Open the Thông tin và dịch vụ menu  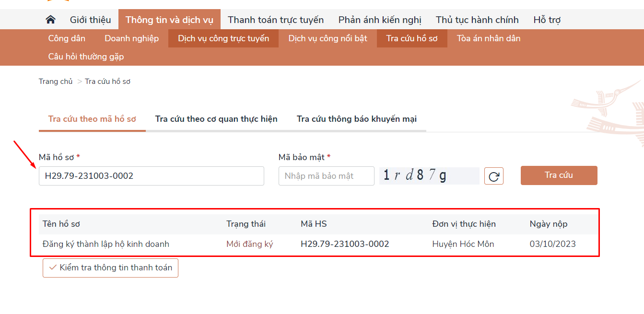click(169, 19)
